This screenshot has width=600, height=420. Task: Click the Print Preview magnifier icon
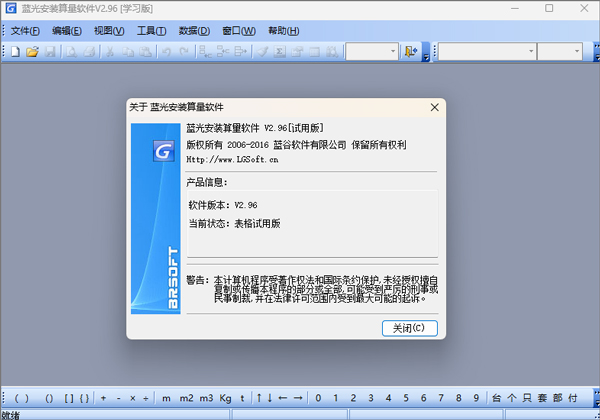(71, 52)
